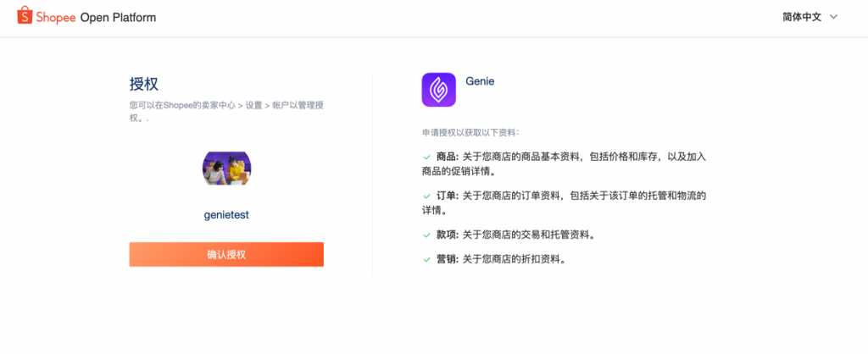This screenshot has height=354, width=868.
Task: Click the 订单 permission description
Action: click(x=564, y=203)
